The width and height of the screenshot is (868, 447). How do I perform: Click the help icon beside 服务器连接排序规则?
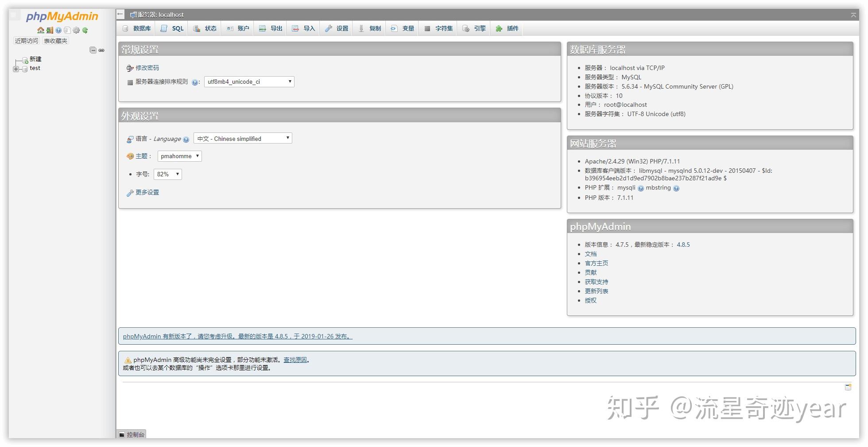coord(195,82)
